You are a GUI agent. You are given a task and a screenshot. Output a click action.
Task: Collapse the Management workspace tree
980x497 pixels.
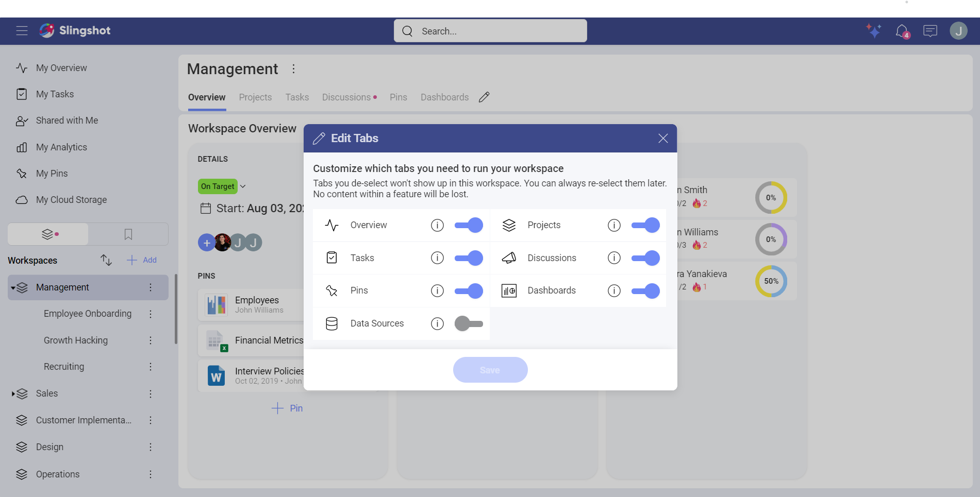tap(13, 288)
